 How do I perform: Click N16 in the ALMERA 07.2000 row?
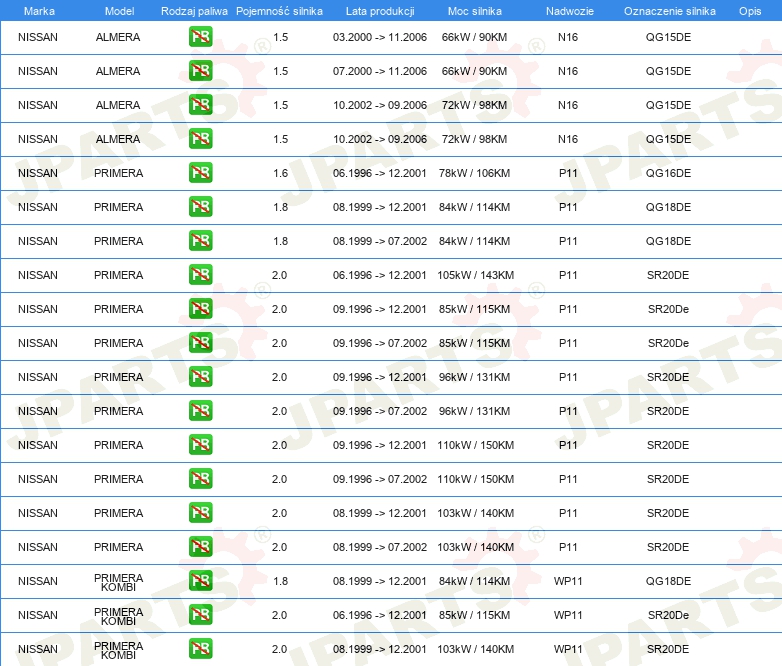[x=568, y=71]
